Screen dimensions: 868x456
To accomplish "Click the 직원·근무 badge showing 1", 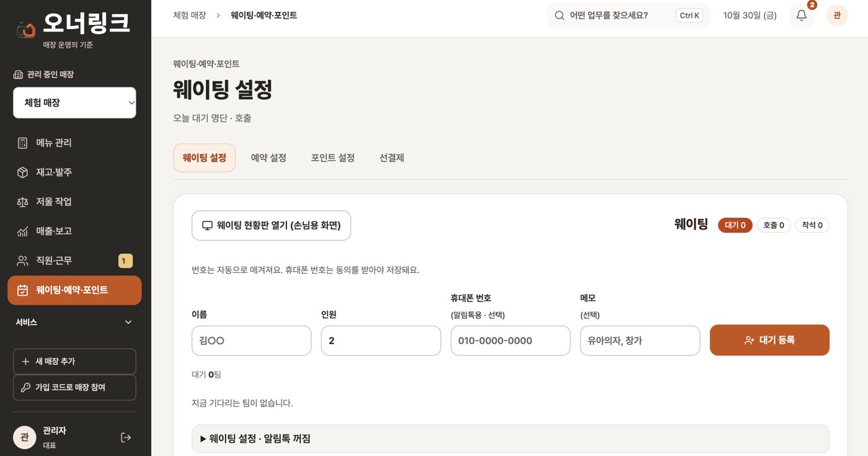I will pos(125,261).
